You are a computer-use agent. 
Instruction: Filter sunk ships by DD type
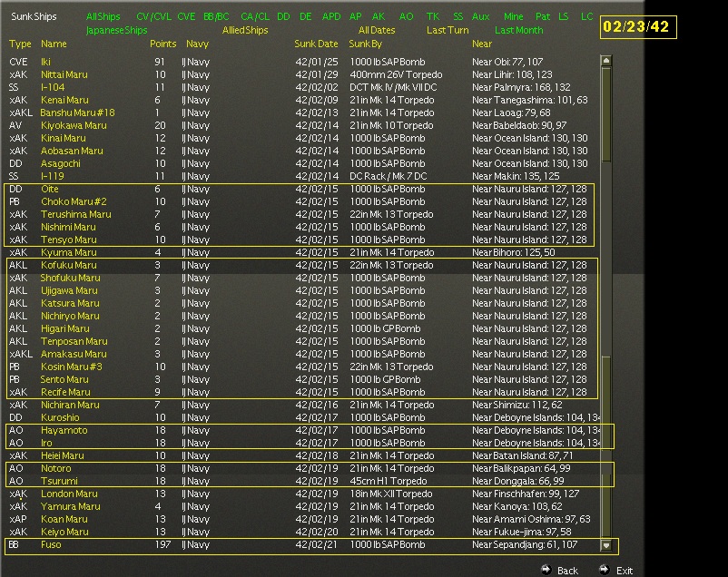[x=283, y=16]
